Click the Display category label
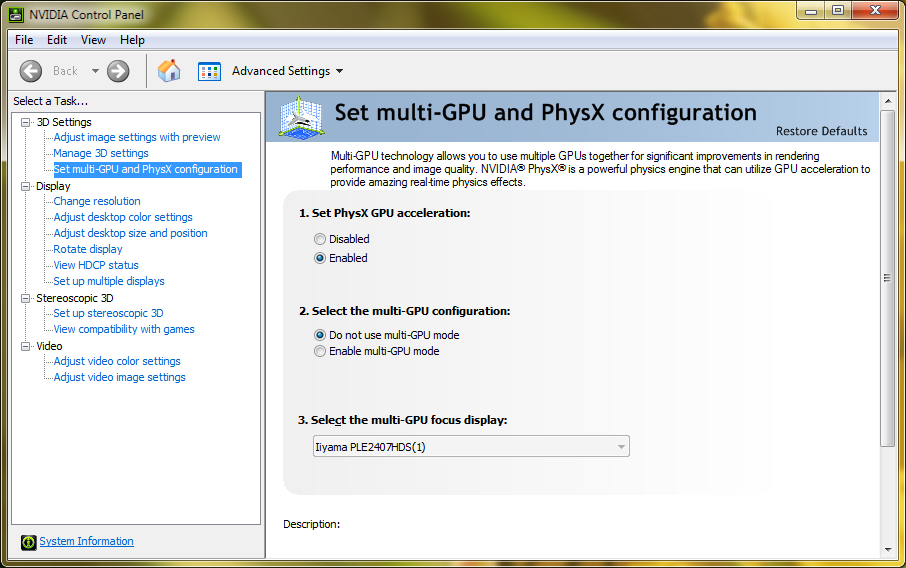The height and width of the screenshot is (568, 906). tap(53, 186)
